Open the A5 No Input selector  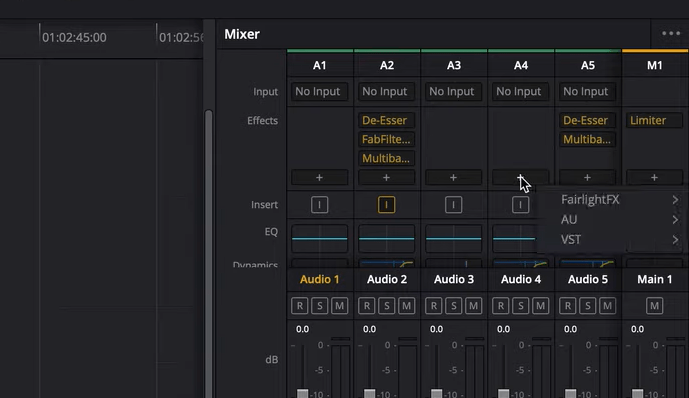coord(587,91)
